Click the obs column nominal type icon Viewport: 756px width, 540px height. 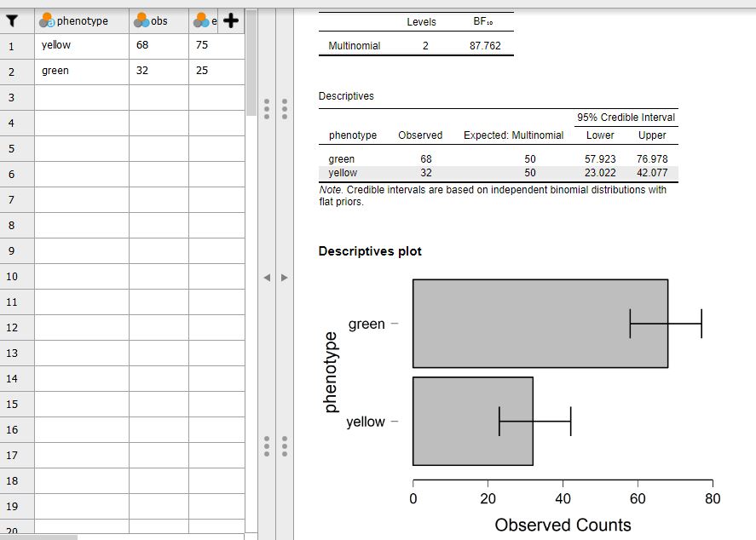click(141, 20)
